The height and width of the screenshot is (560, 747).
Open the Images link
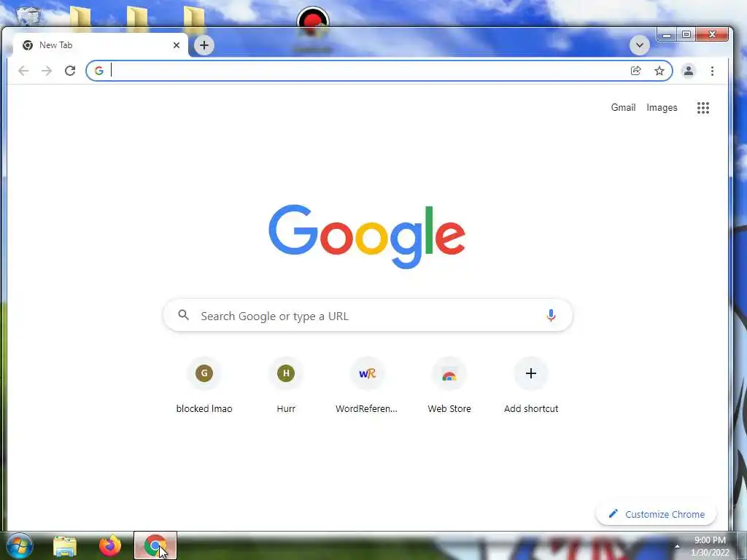coord(662,108)
